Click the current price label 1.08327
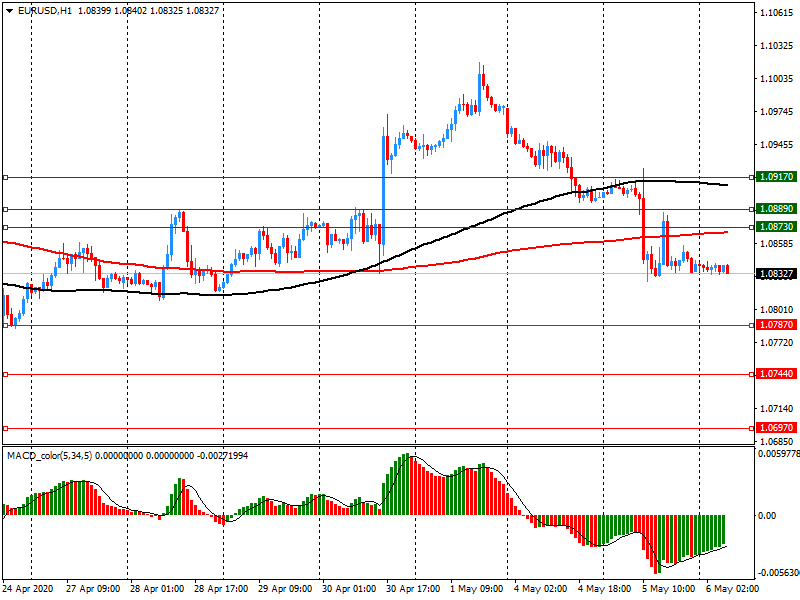Screen dimensions: 800x600 (x=777, y=274)
